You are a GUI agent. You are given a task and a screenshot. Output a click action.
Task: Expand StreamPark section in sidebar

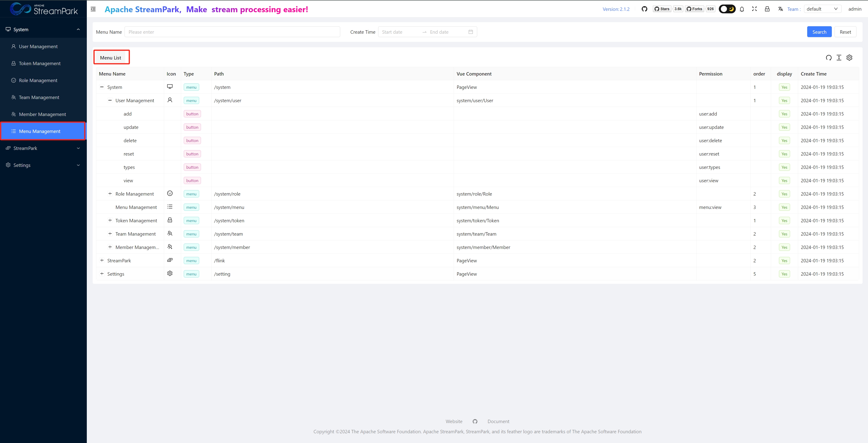point(43,148)
